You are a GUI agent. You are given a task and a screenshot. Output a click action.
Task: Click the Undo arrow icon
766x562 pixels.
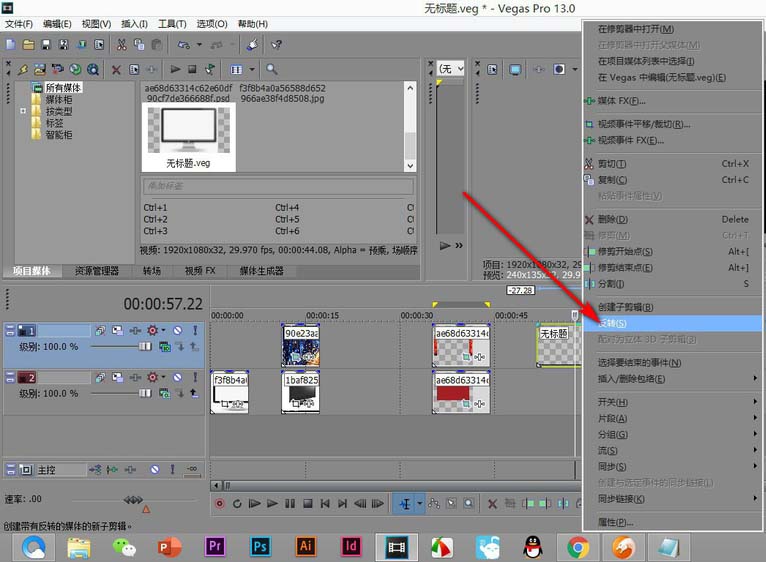point(184,45)
